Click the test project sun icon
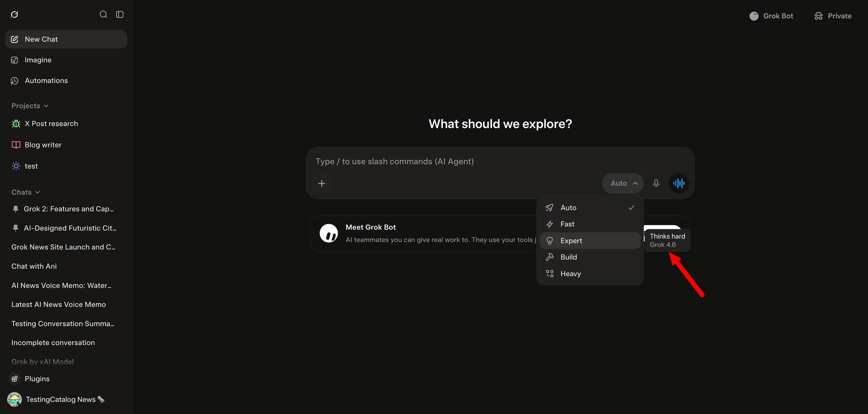Screen dimensions: 868x414 (x=16, y=166)
